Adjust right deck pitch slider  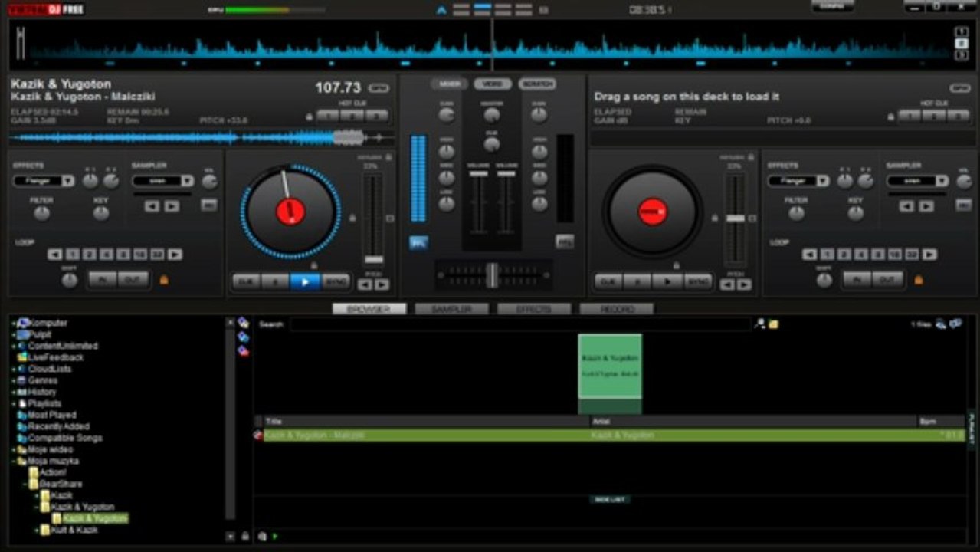click(x=736, y=219)
